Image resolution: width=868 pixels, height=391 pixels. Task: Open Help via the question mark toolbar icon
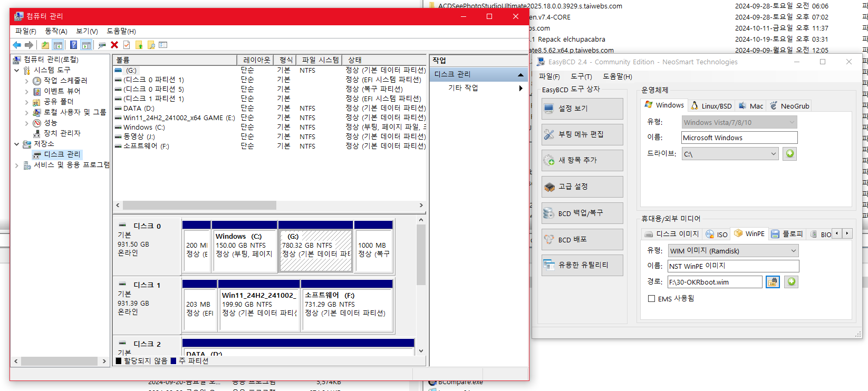click(73, 45)
